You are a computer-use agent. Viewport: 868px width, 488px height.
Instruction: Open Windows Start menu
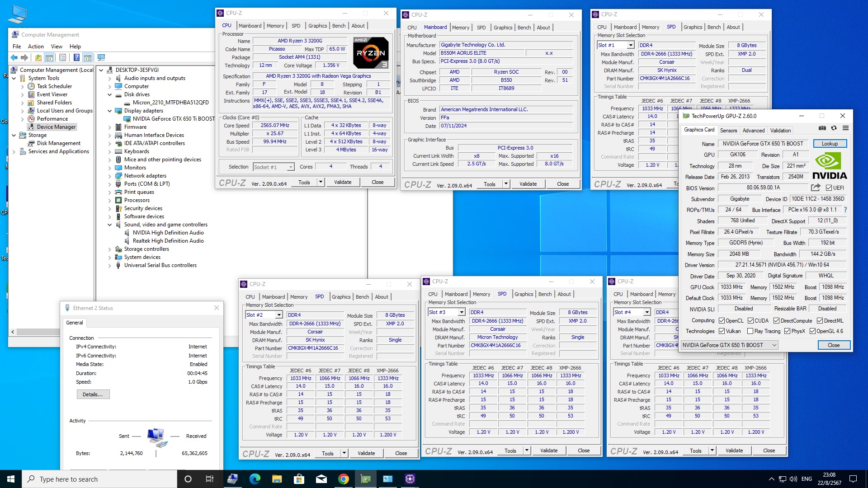(11, 479)
